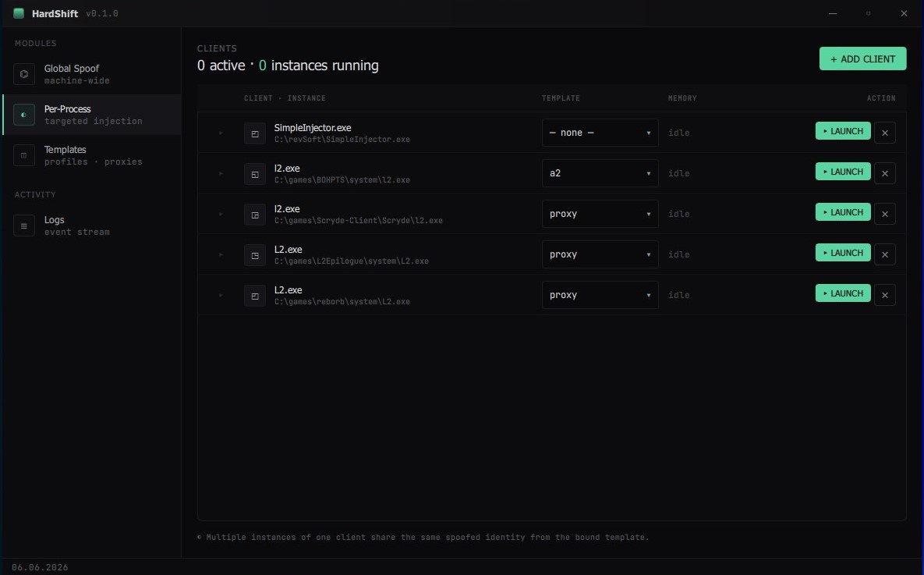Click the Per-Process sidebar icon
The height and width of the screenshot is (575, 924).
click(24, 115)
